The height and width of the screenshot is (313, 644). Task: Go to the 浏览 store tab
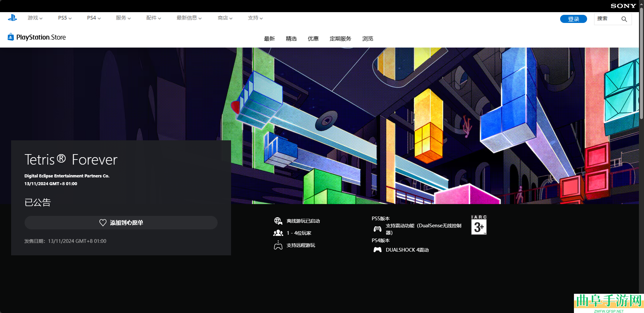[x=367, y=39]
